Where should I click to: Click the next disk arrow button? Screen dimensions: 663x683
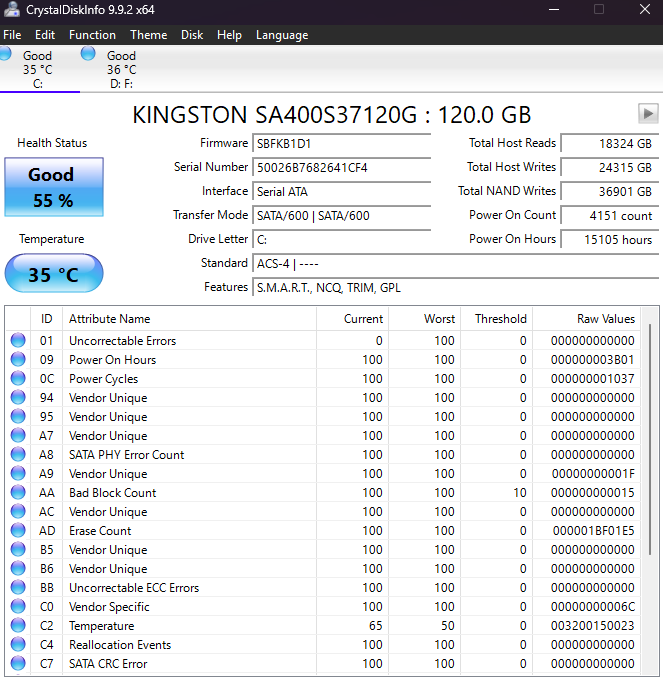point(648,114)
